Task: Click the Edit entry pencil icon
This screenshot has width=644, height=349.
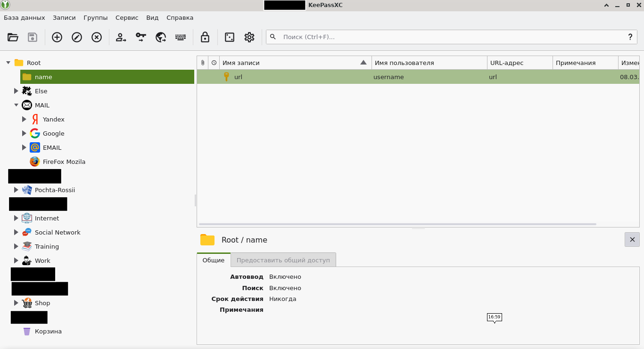Action: pos(77,37)
